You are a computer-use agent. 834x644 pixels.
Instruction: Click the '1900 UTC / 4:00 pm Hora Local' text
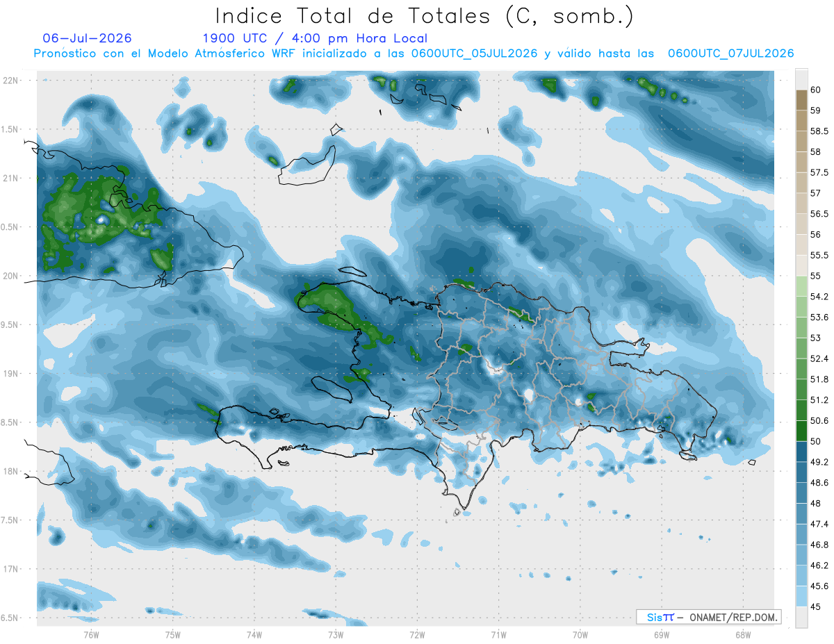click(315, 38)
